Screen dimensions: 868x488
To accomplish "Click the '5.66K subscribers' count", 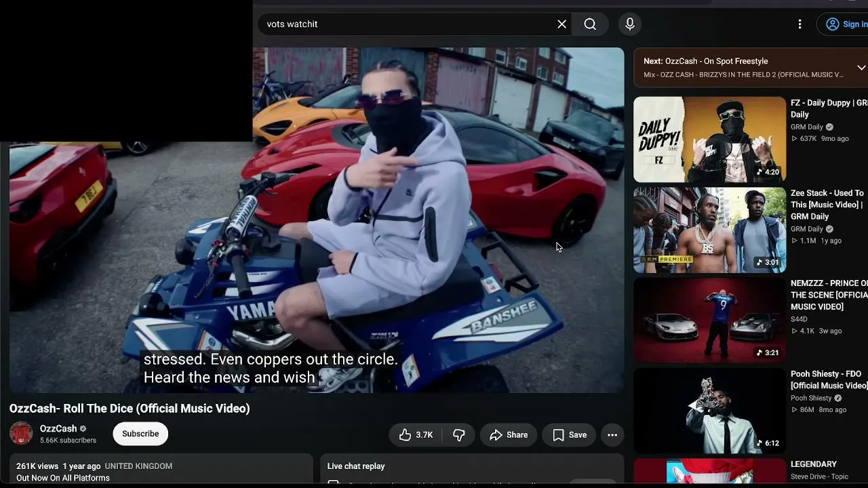I will pyautogui.click(x=68, y=441).
